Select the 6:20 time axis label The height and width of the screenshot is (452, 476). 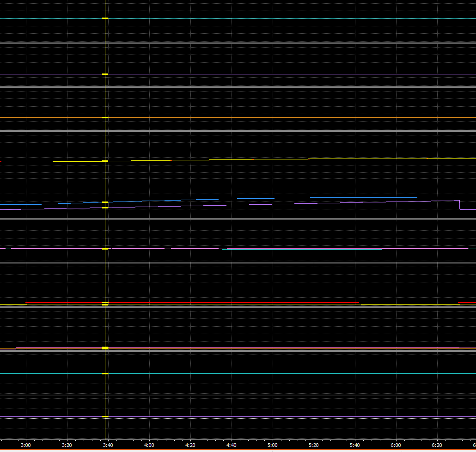[437, 445]
